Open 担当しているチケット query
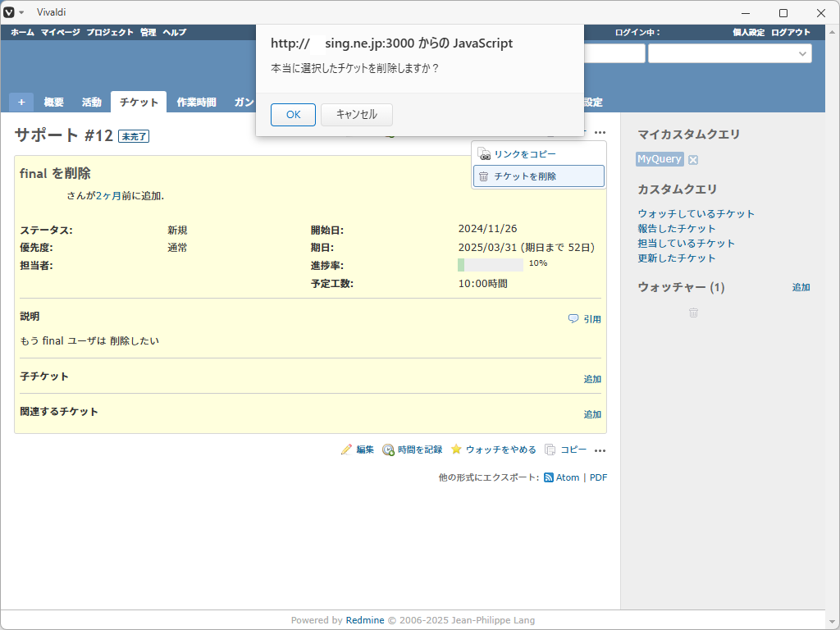 (x=686, y=243)
